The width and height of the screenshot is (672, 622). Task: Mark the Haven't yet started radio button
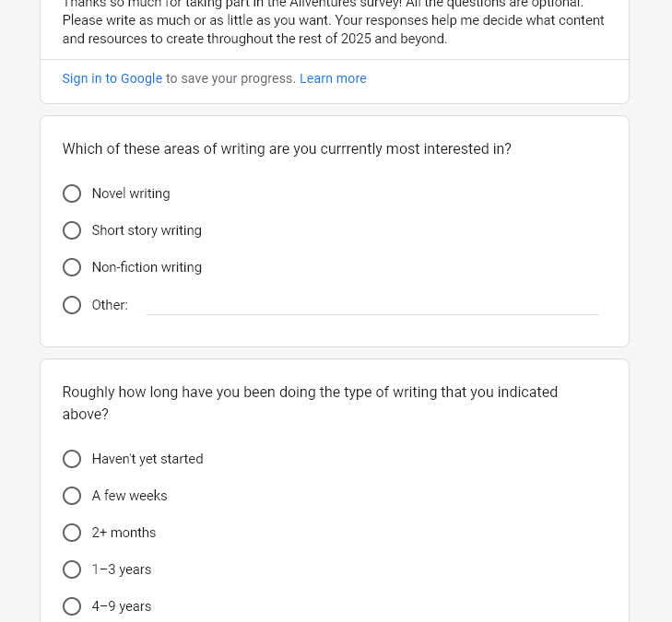pos(72,459)
